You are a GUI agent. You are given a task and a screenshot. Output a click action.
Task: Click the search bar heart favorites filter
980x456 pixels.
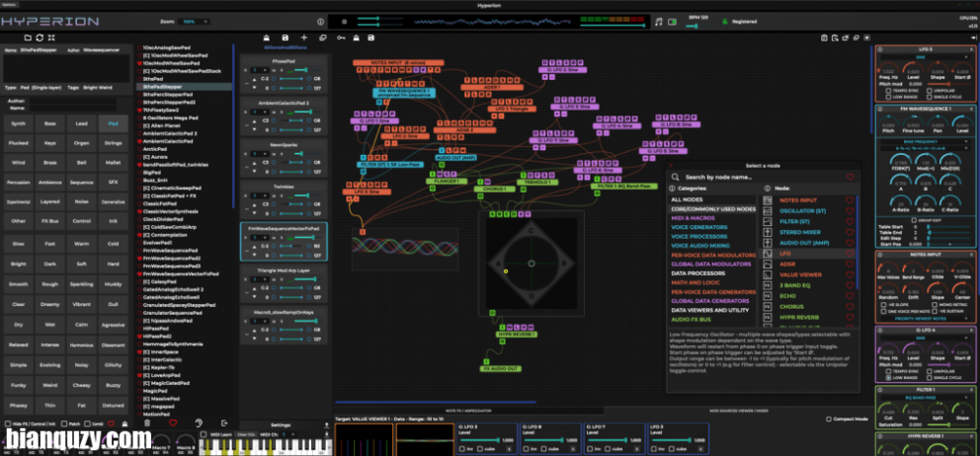pyautogui.click(x=850, y=178)
